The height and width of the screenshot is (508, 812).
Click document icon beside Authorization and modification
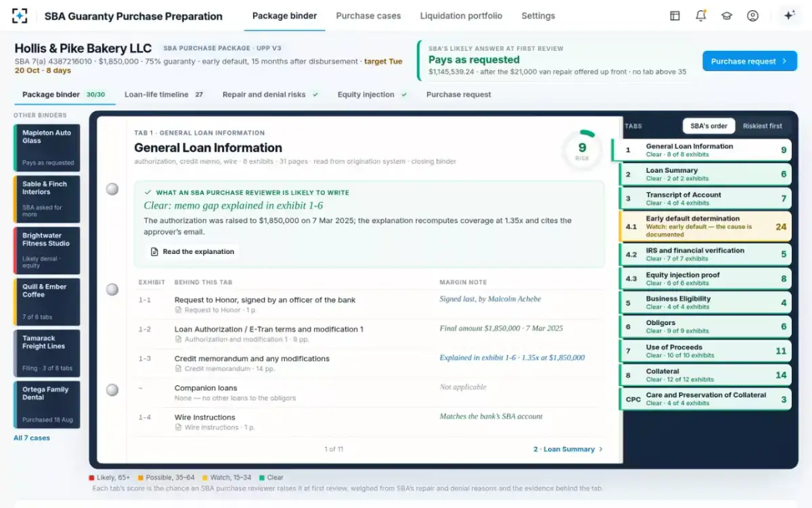pos(179,339)
